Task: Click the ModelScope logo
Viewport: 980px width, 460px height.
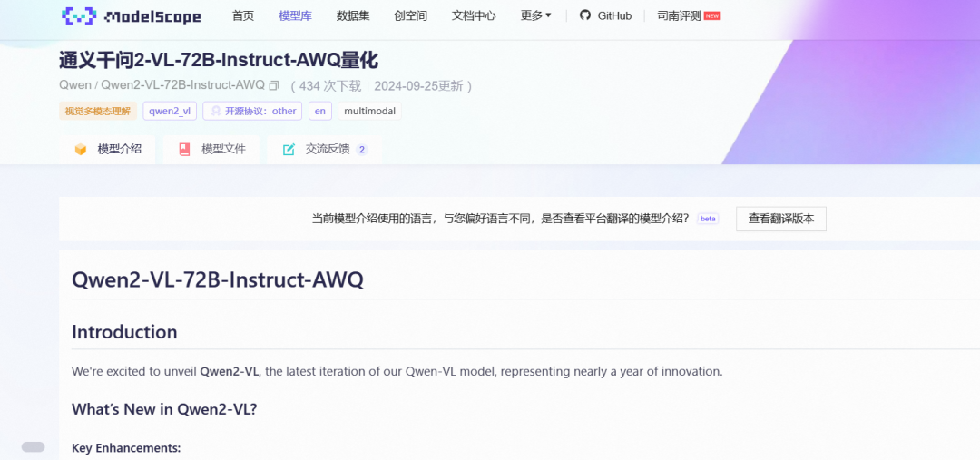Action: click(x=132, y=16)
